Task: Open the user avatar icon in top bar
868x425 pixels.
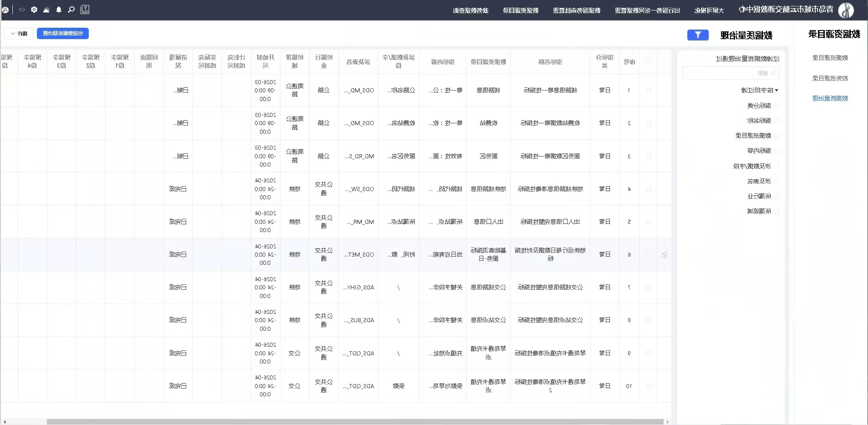Action: [x=5, y=10]
